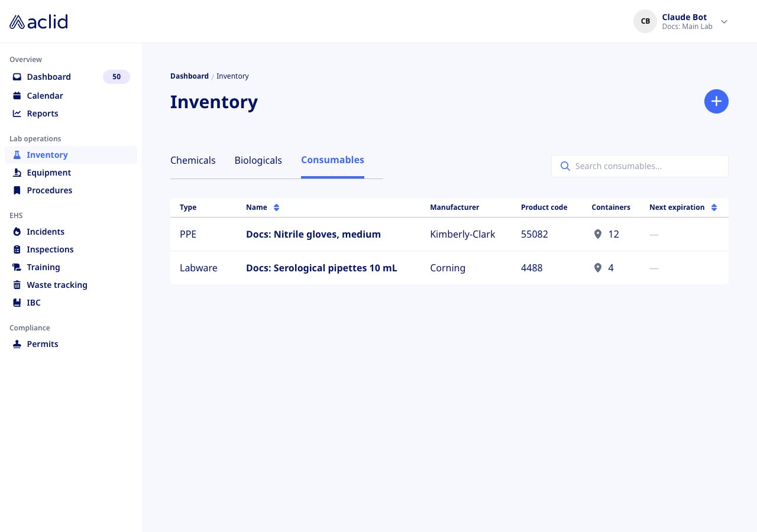Click the Product code column header
757x532 pixels.
coord(544,207)
